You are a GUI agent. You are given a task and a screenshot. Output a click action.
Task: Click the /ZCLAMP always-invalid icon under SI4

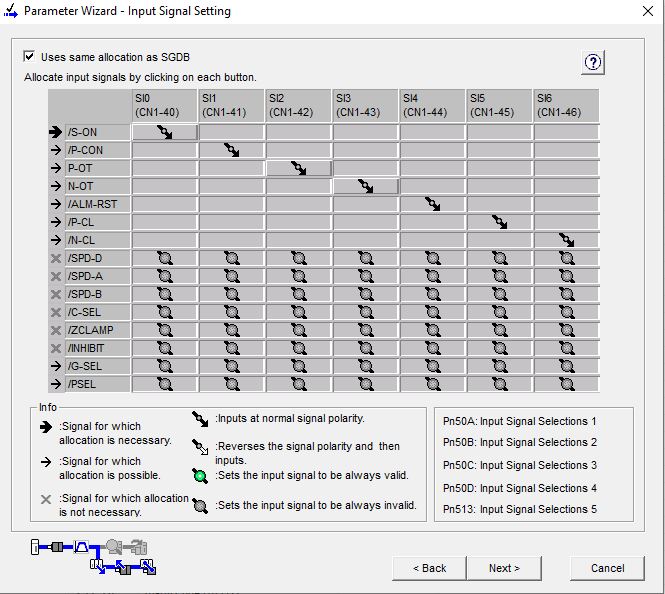point(433,330)
